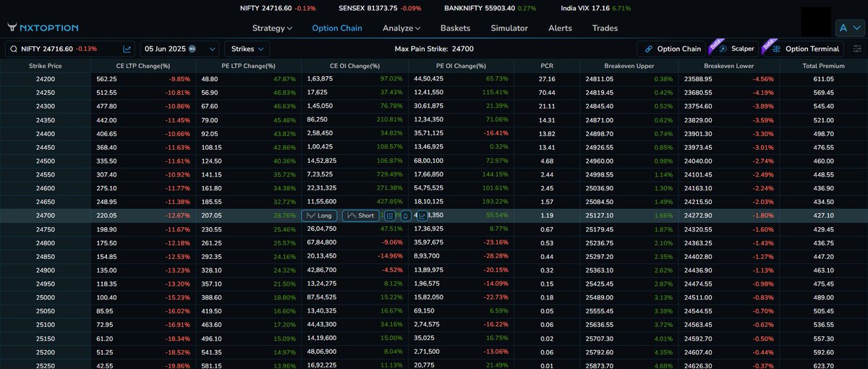Click the Long button on 24700 row
Viewport: 868px width, 369px height.
320,216
